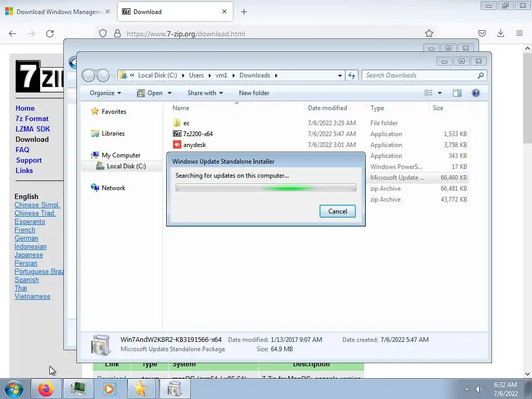This screenshot has width=532, height=399.
Task: Open the address bar history dropdown
Action: click(x=340, y=76)
